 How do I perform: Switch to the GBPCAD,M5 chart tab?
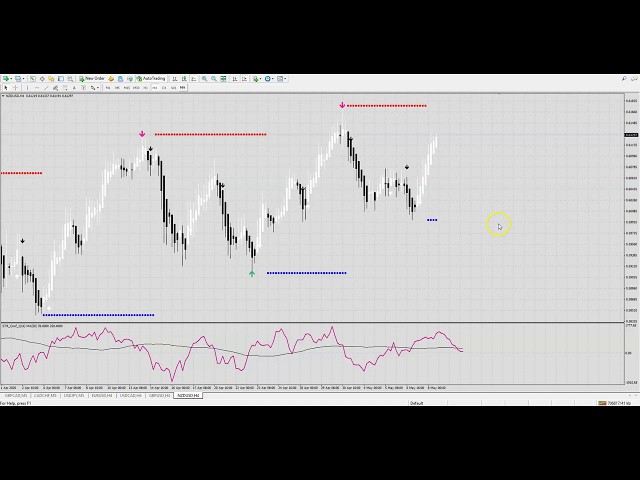click(16, 395)
